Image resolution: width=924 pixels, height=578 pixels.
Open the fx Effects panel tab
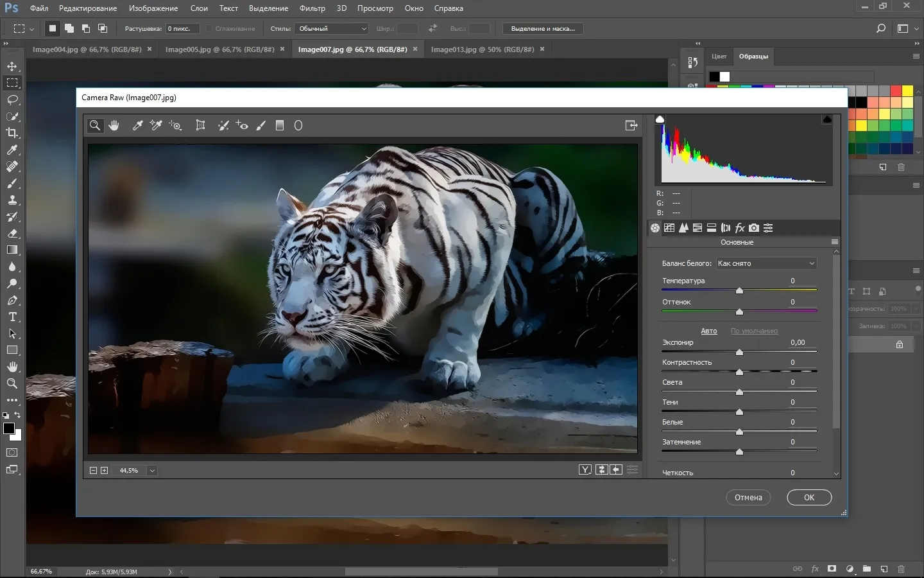tap(740, 228)
